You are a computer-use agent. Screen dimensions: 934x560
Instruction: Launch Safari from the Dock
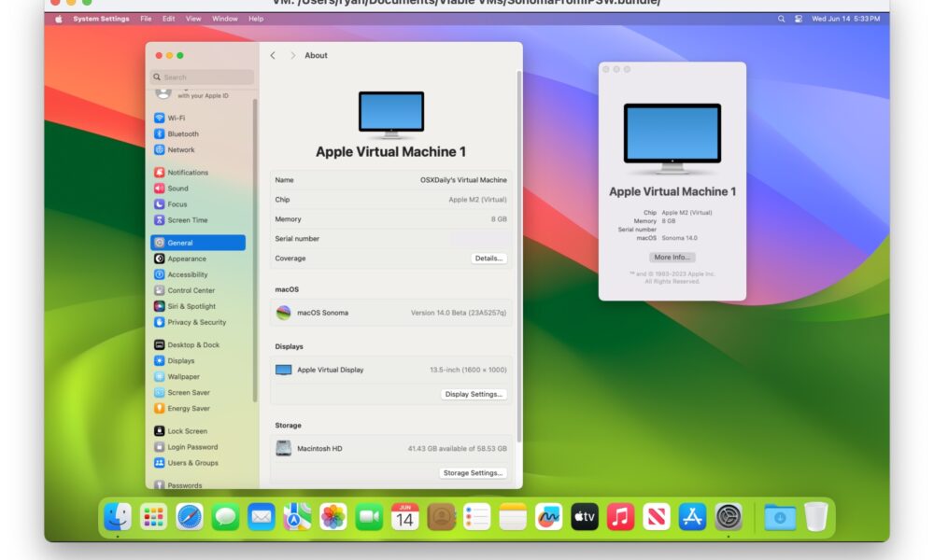190,516
